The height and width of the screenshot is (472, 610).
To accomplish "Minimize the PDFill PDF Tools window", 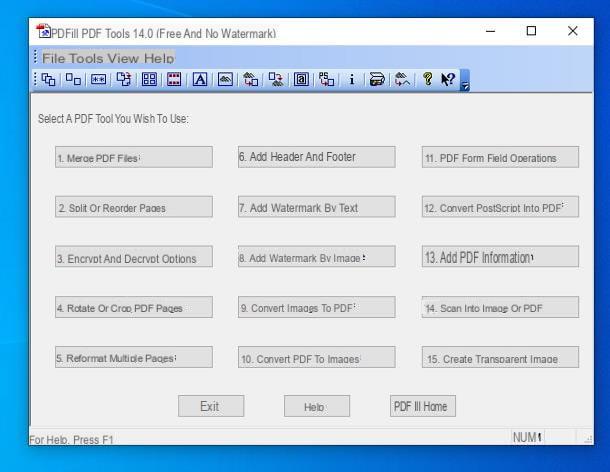I will pyautogui.click(x=491, y=31).
